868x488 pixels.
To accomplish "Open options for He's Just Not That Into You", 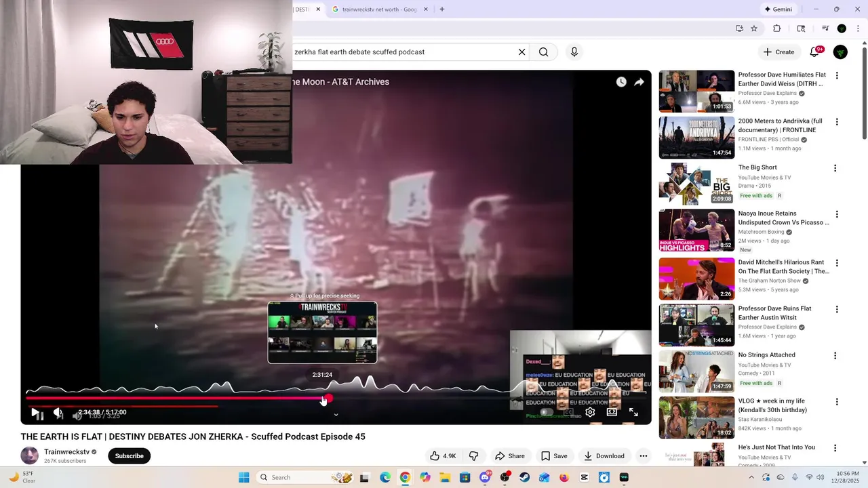I will [x=835, y=448].
